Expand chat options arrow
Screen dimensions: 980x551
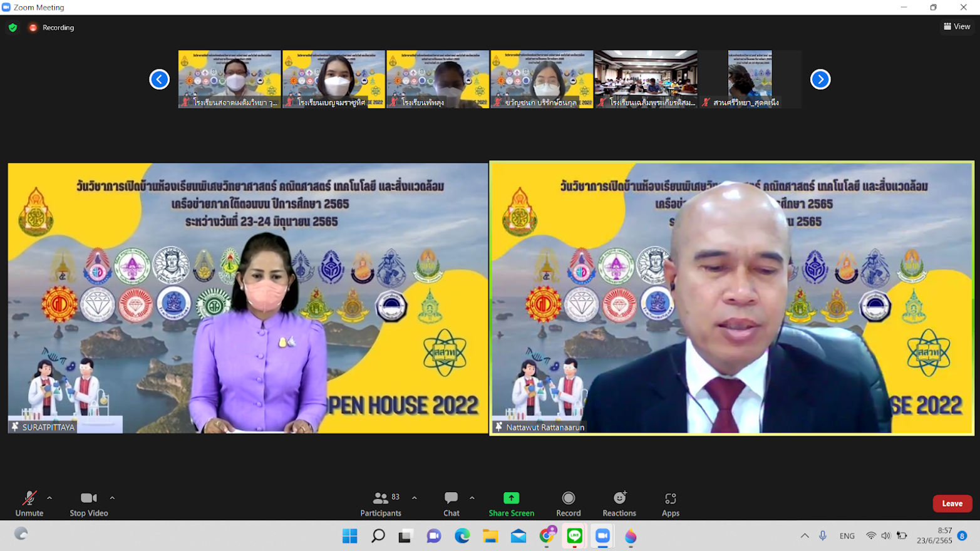click(x=472, y=498)
